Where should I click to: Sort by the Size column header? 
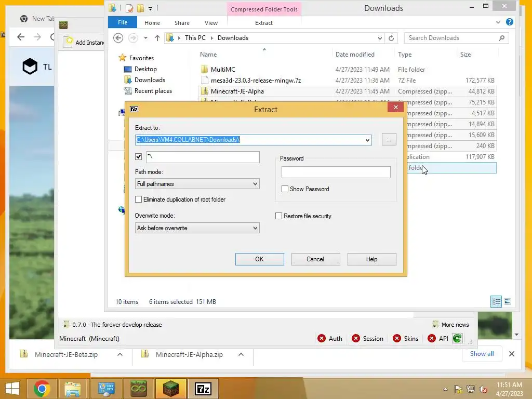pos(465,54)
